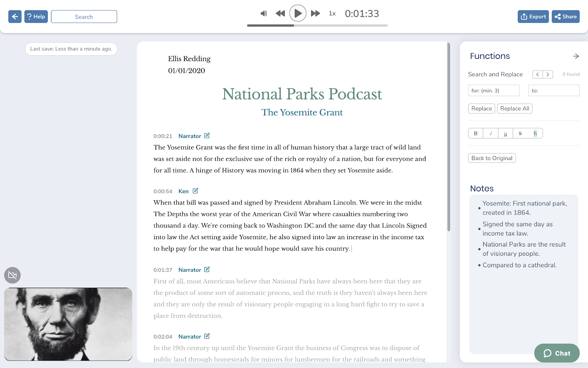Image resolution: width=588 pixels, height=368 pixels.
Task: Click the Replace button
Action: 481,109
